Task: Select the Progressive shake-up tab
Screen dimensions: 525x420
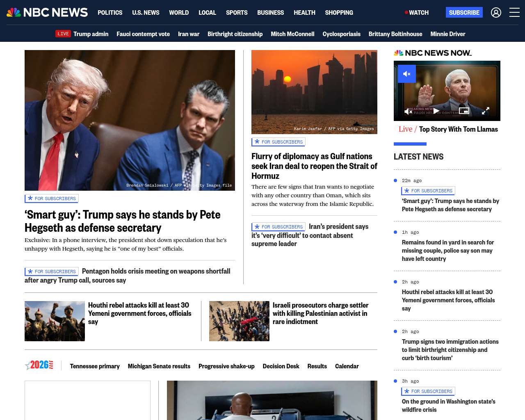Action: pos(226,366)
